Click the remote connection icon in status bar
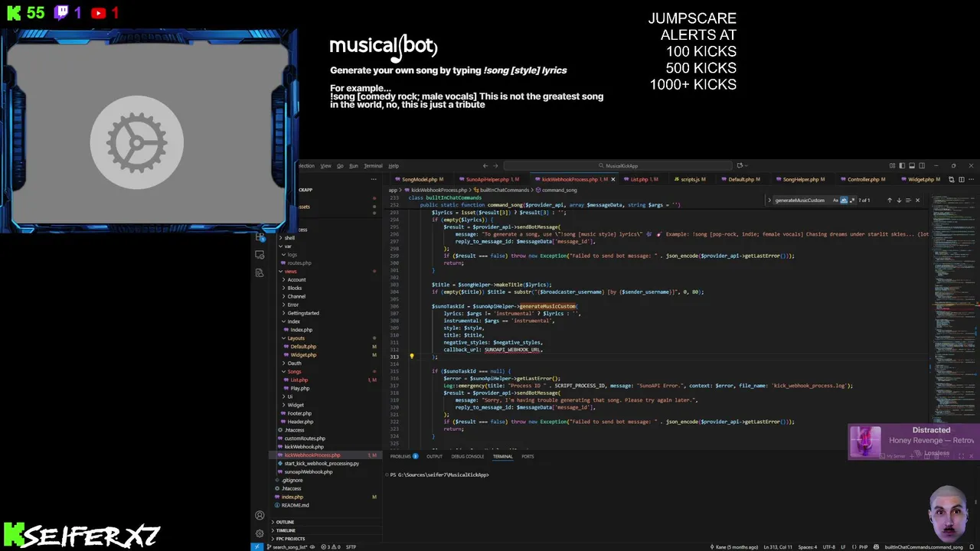Image resolution: width=980 pixels, height=551 pixels. pos(257,546)
